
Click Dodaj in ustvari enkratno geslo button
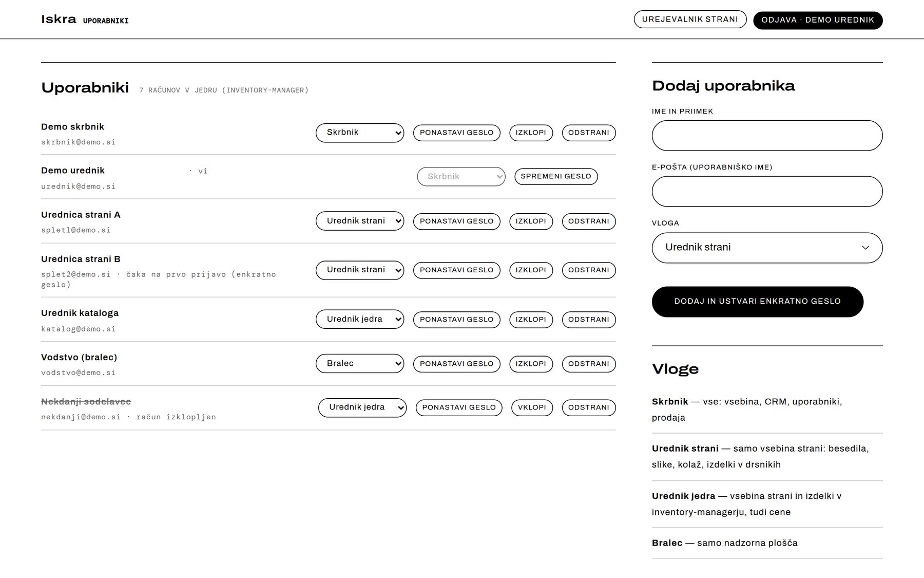(757, 302)
